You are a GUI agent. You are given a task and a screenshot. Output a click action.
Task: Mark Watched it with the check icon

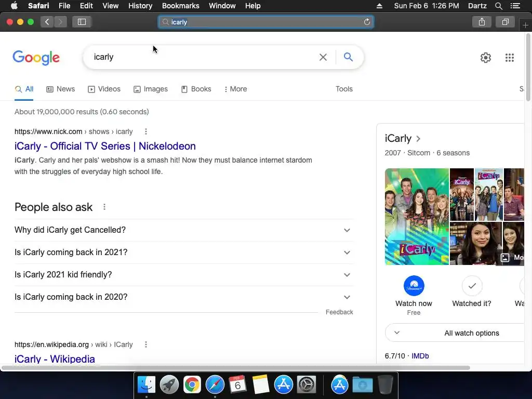472,286
